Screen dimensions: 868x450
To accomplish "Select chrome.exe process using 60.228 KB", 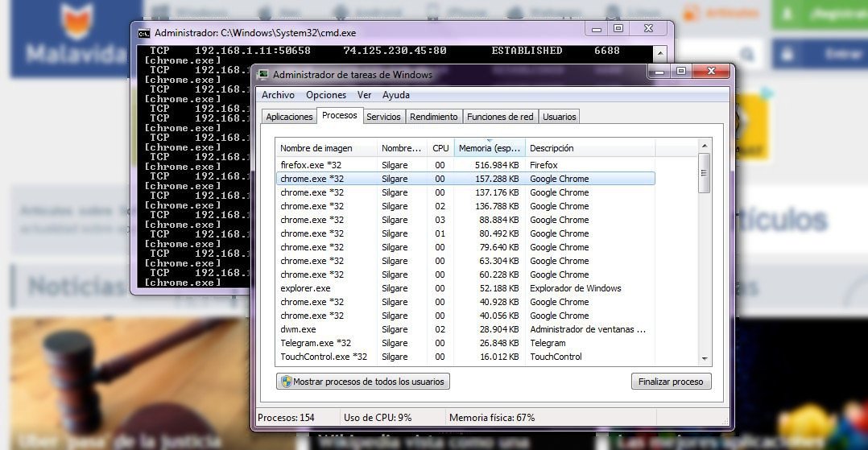I will tap(465, 275).
